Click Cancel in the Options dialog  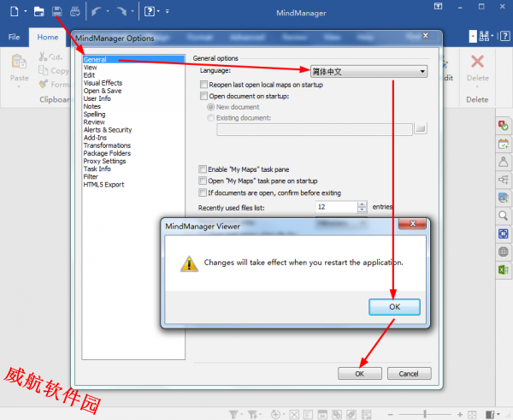(x=409, y=374)
